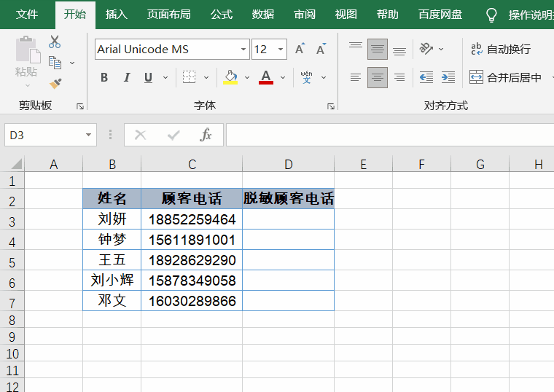Image resolution: width=554 pixels, height=392 pixels.
Task: Align text right
Action: pyautogui.click(x=399, y=77)
